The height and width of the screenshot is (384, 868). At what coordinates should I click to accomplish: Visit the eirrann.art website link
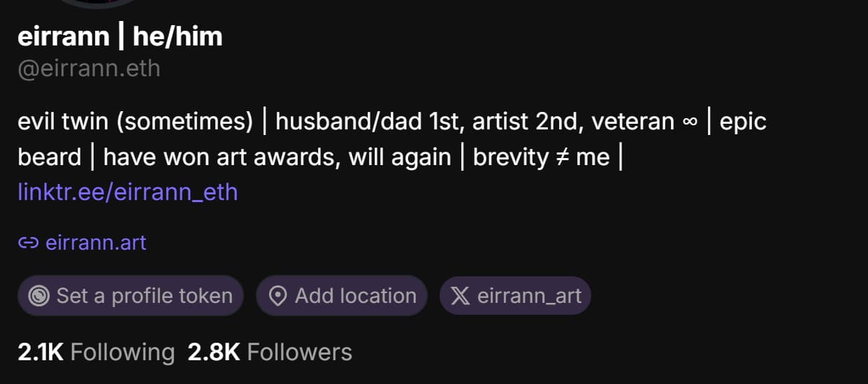96,243
